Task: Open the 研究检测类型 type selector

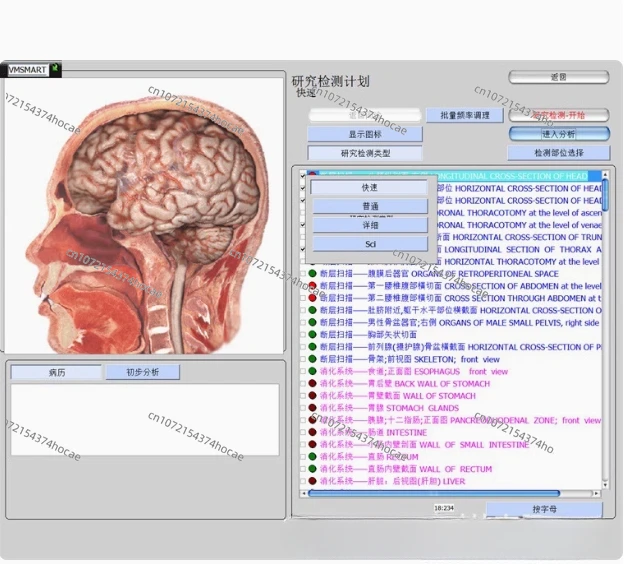Action: [365, 153]
